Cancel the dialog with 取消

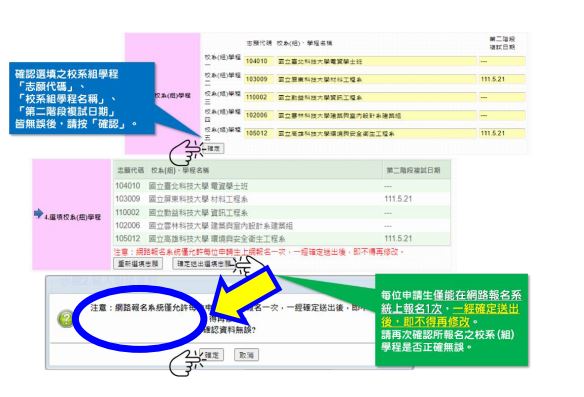click(x=246, y=355)
